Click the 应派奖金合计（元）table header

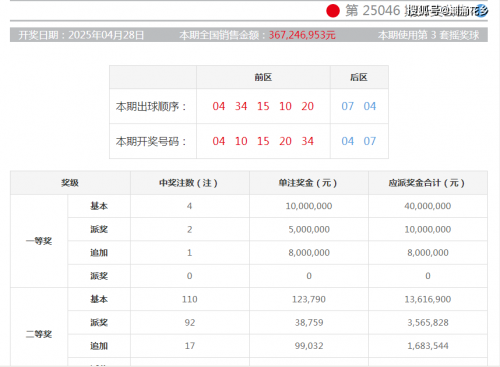pyautogui.click(x=427, y=183)
